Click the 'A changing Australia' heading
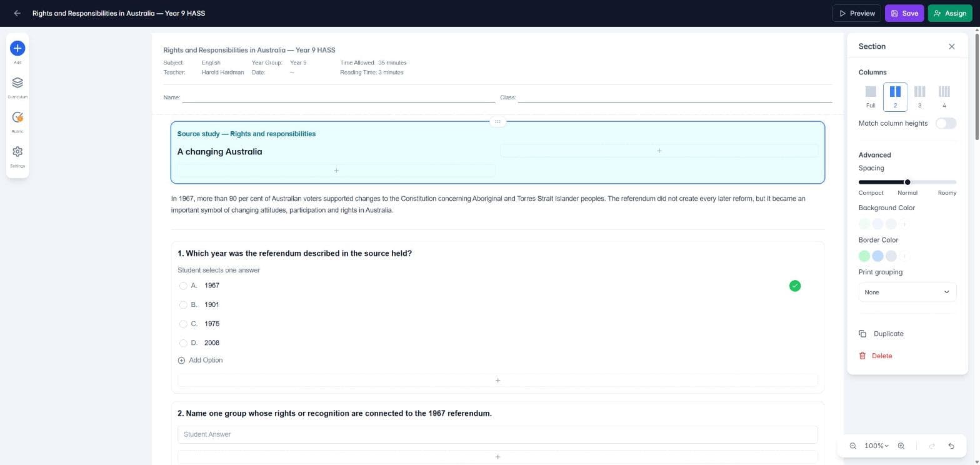The image size is (980, 465). click(219, 151)
